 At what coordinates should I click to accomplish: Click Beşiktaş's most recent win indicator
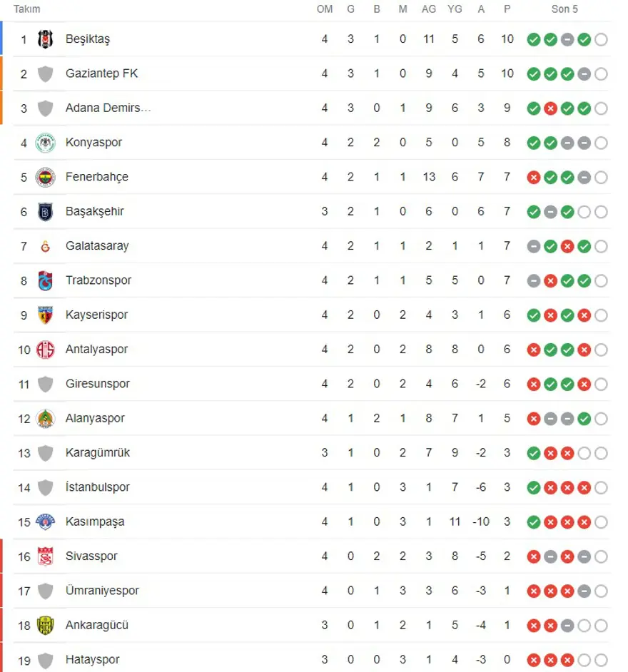(x=584, y=39)
